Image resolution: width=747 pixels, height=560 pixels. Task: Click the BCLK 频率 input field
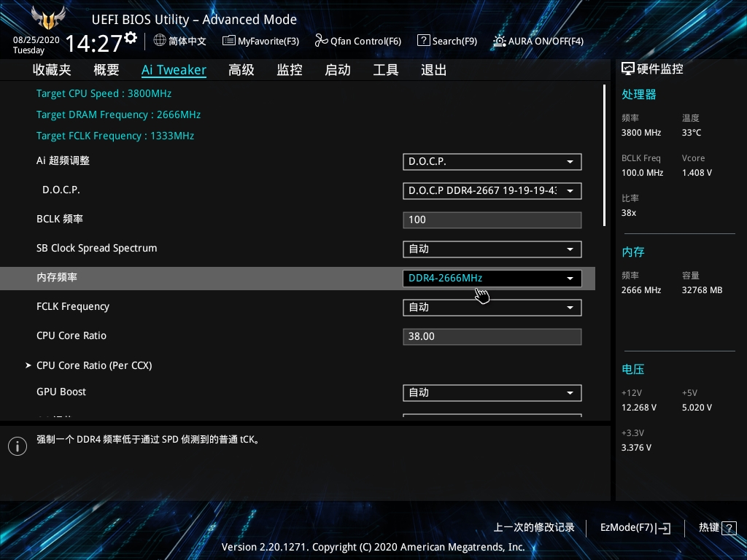492,219
